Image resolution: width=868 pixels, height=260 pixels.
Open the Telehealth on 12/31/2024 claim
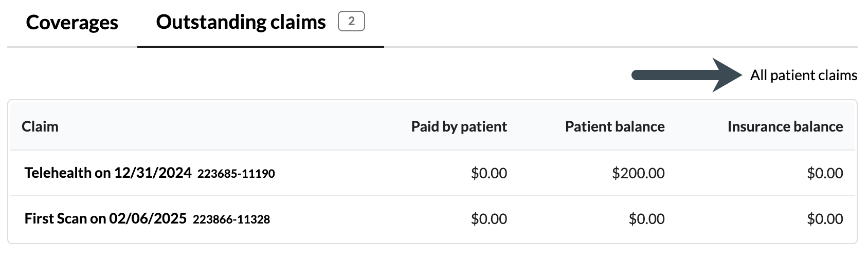pyautogui.click(x=108, y=173)
